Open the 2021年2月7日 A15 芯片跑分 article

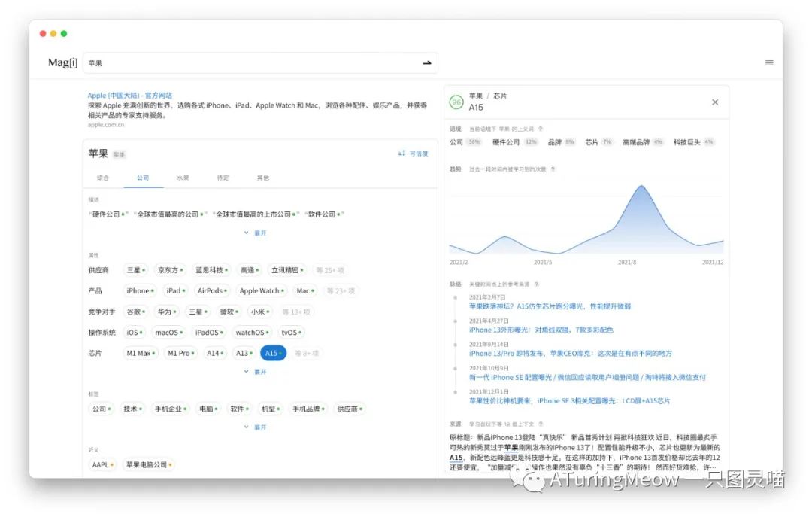(550, 306)
